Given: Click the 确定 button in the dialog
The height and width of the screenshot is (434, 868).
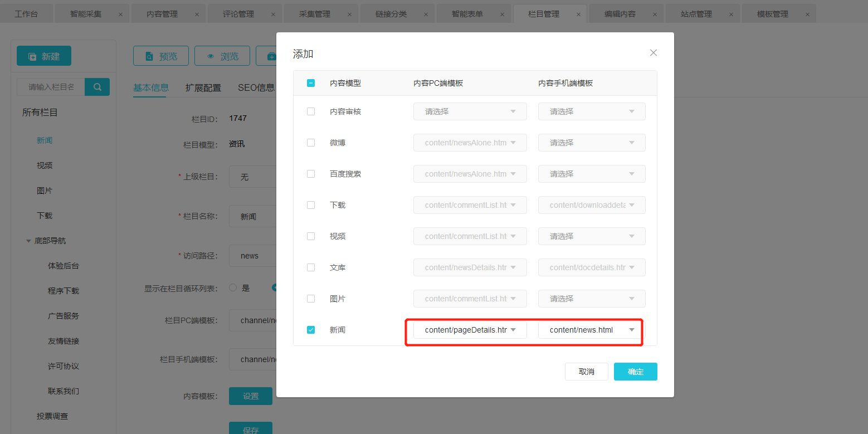Looking at the screenshot, I should (636, 372).
